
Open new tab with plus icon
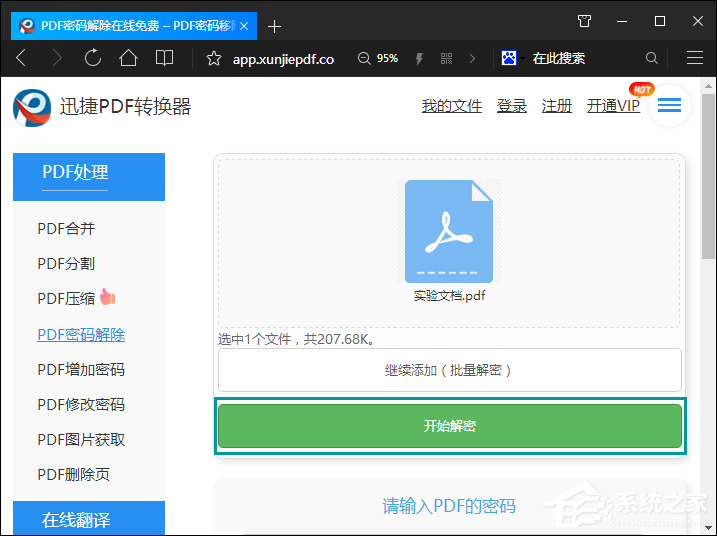(275, 26)
